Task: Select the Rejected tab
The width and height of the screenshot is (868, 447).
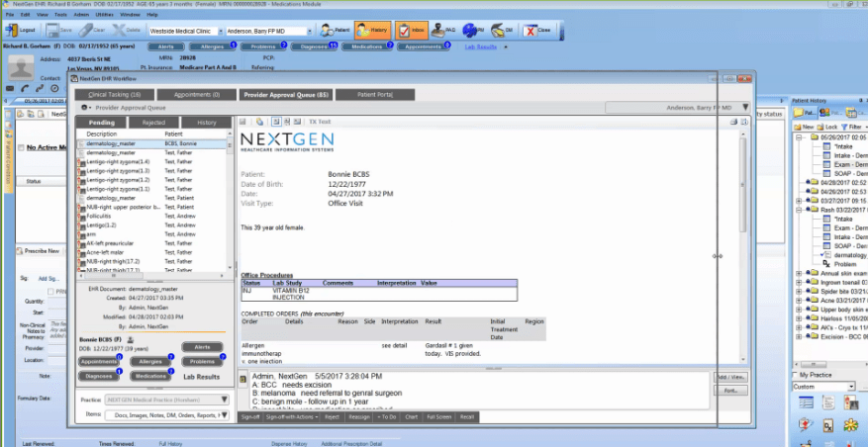Action: pos(153,123)
